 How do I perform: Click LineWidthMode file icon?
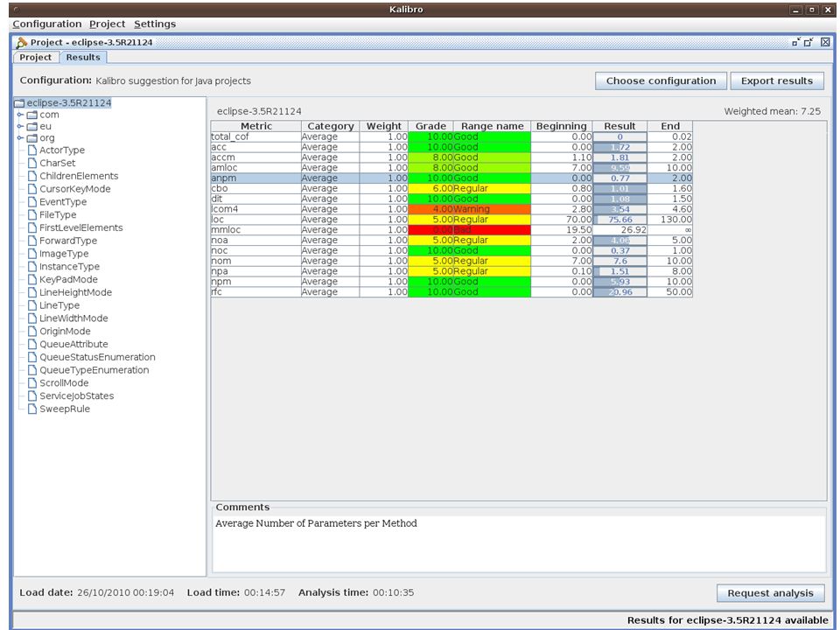click(32, 318)
